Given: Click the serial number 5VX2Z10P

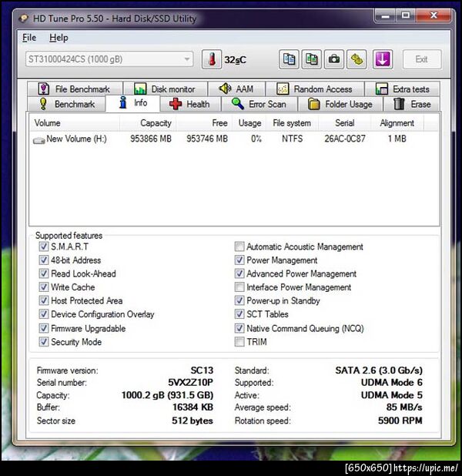Looking at the screenshot, I should (191, 383).
